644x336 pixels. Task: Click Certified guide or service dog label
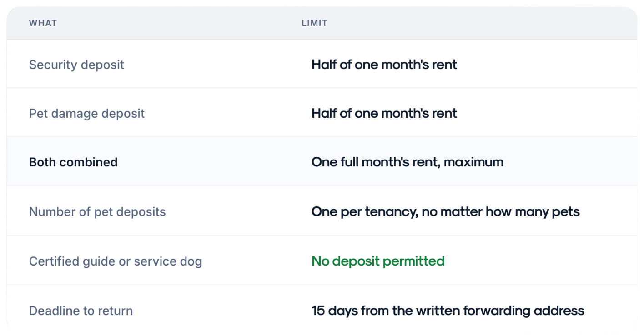click(116, 261)
